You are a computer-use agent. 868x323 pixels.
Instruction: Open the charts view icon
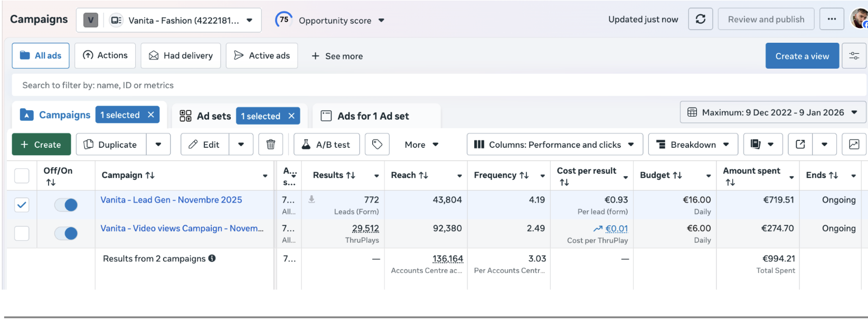pyautogui.click(x=854, y=145)
